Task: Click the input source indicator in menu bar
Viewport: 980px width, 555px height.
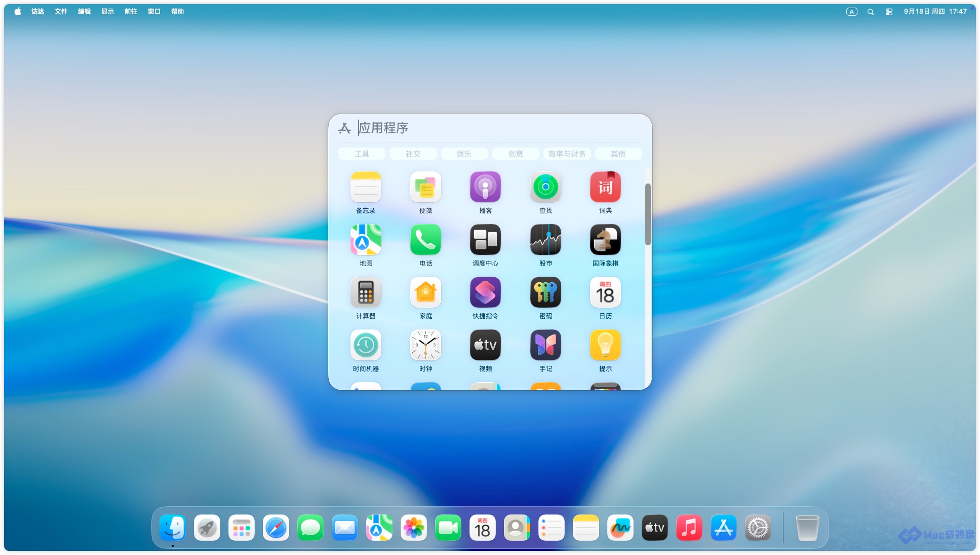Action: (851, 12)
